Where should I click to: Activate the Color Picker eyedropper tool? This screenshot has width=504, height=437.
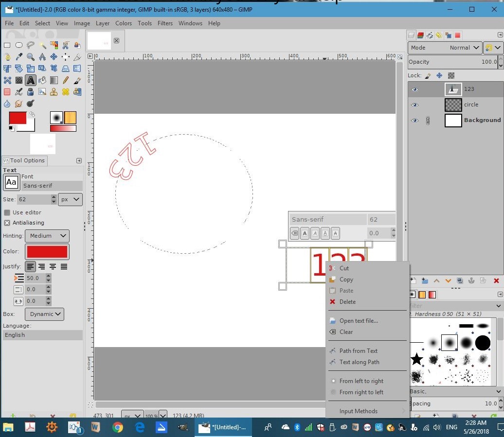pyautogui.click(x=19, y=57)
